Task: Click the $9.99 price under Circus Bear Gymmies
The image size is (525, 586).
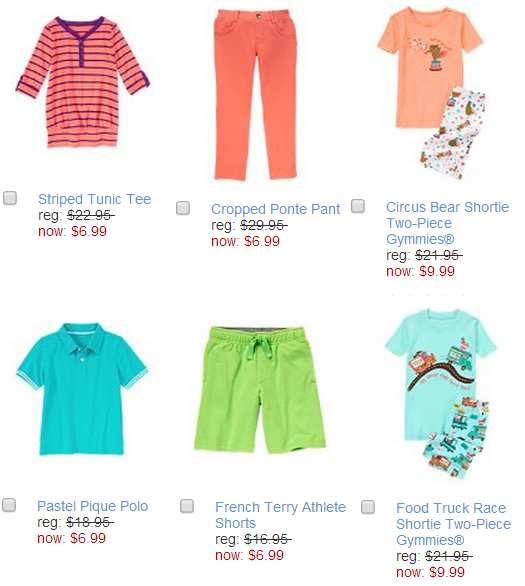Action: 437,271
